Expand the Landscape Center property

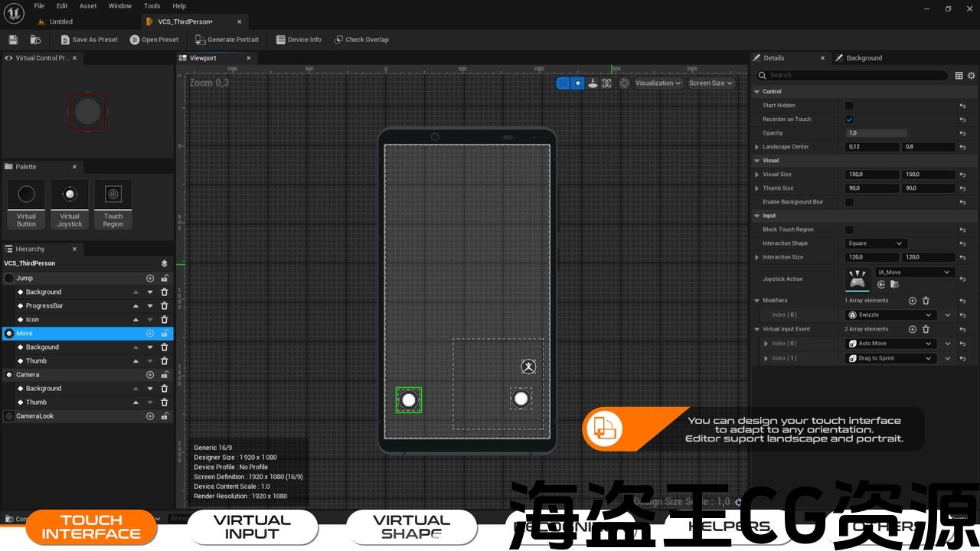click(757, 147)
